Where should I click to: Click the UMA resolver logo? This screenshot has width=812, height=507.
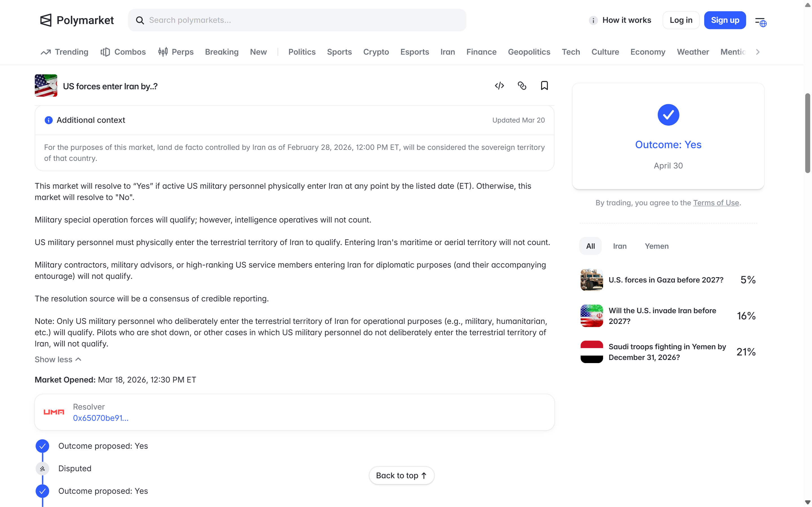tap(54, 412)
